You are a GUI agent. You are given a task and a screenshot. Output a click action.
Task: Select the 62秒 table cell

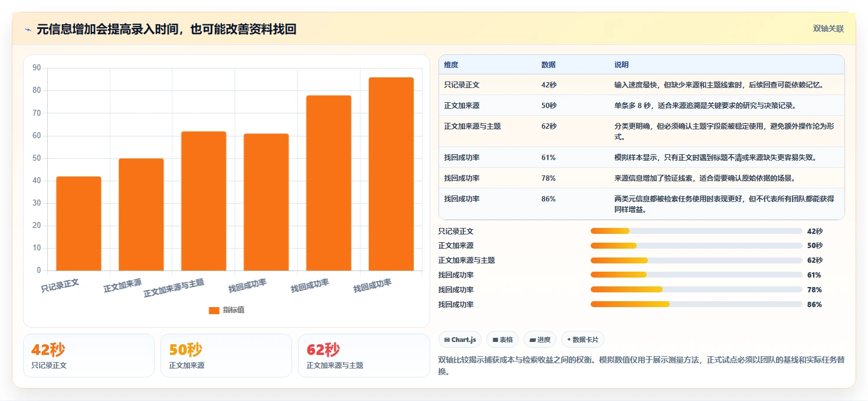549,126
